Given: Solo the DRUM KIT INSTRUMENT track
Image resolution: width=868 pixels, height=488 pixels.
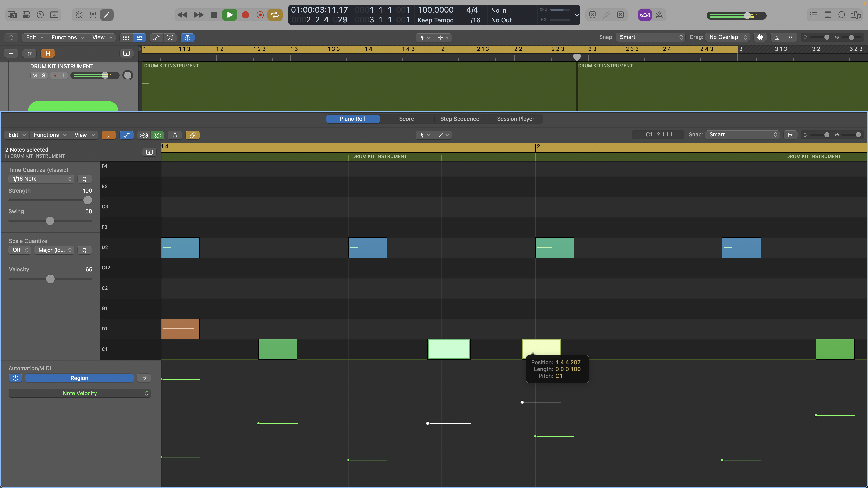Looking at the screenshot, I should click(43, 75).
